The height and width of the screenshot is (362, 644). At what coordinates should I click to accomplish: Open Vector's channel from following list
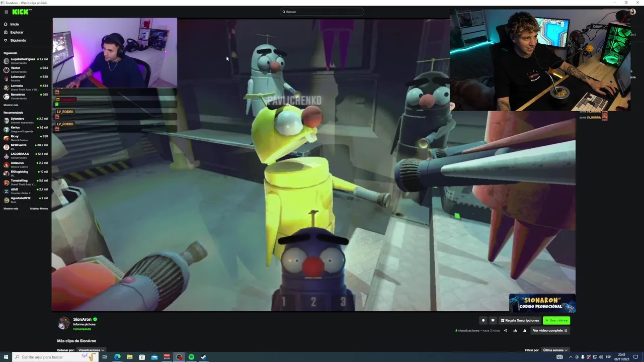click(26, 69)
